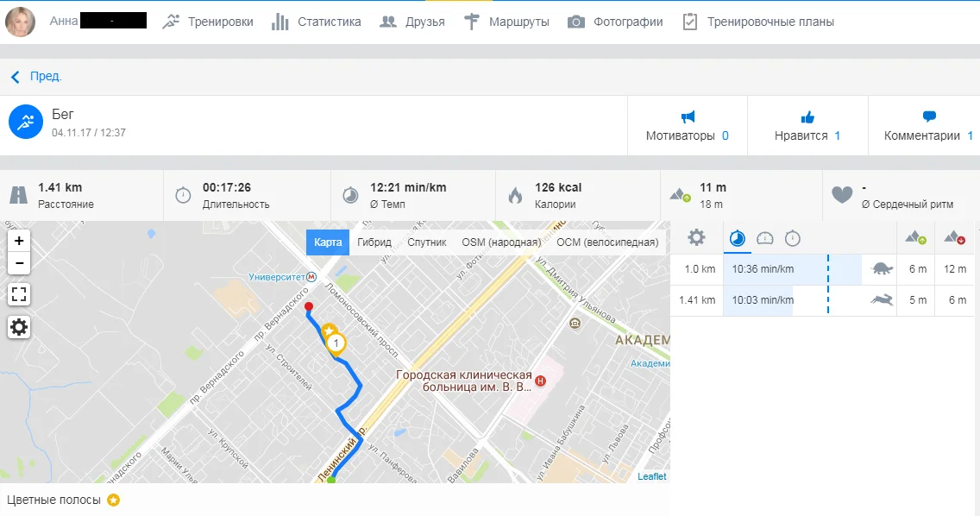Viewport: 980px width, 516px height.
Task: Click the ascent mountain icon column header
Action: [x=915, y=237]
